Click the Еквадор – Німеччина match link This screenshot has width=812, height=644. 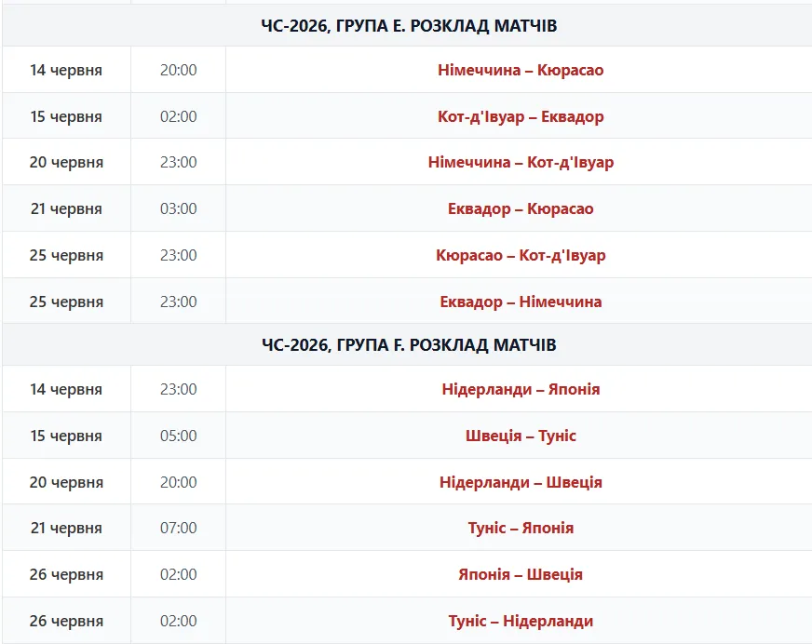[x=521, y=302]
